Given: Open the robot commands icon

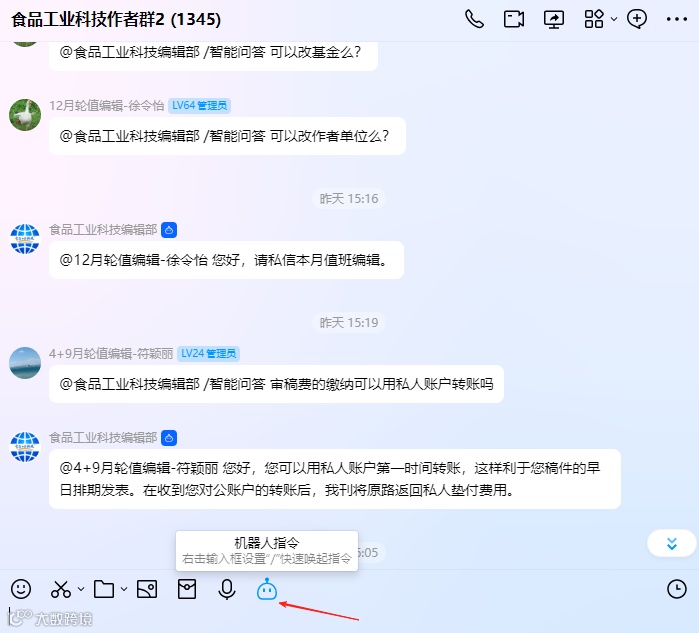Looking at the screenshot, I should coord(267,589).
